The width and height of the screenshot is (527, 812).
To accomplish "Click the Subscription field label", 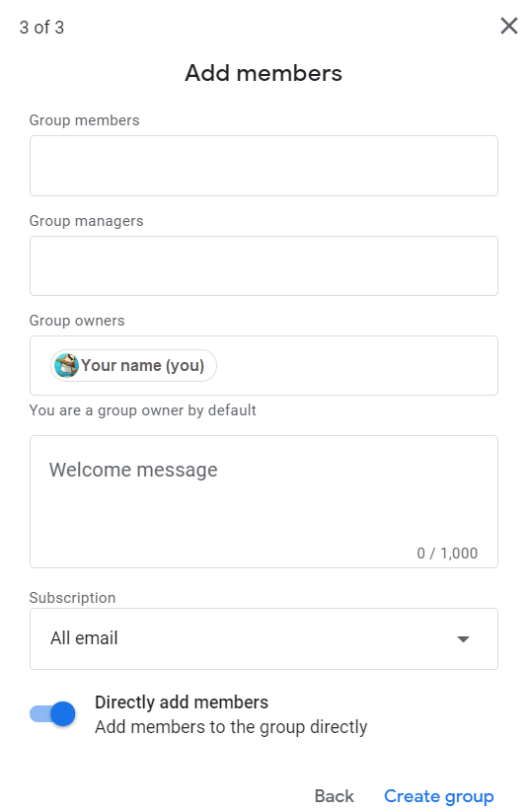I will (72, 598).
